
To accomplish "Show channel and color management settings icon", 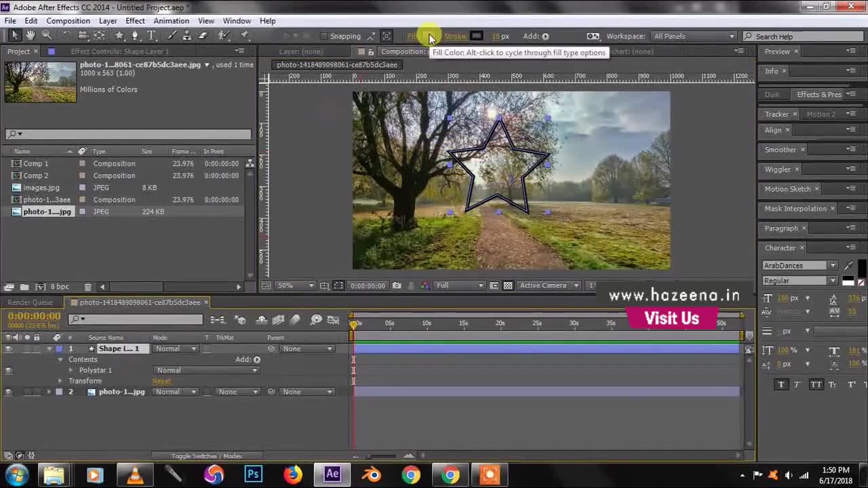I will [x=425, y=285].
